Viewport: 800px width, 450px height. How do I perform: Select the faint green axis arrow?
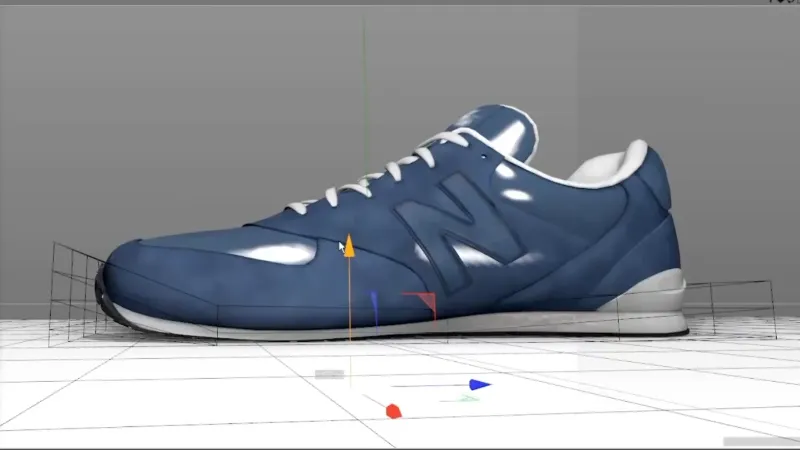click(x=467, y=399)
